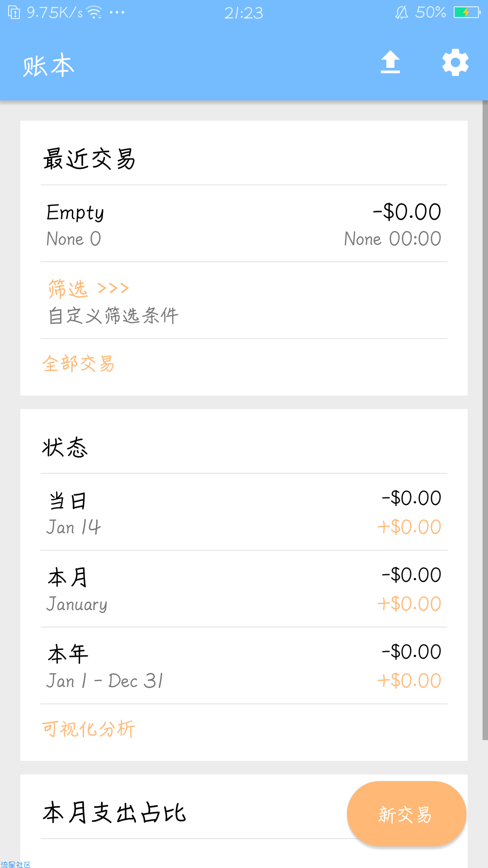
Task: Select the Empty recent transaction entry
Action: 244,224
